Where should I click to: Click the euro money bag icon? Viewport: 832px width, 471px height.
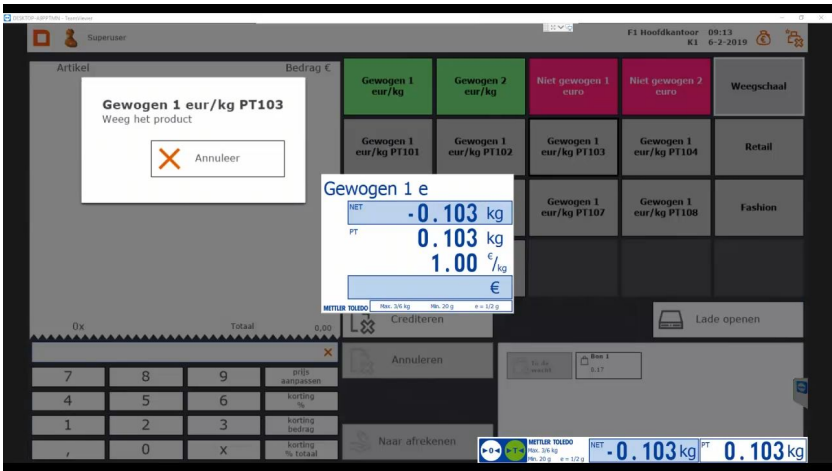(764, 38)
